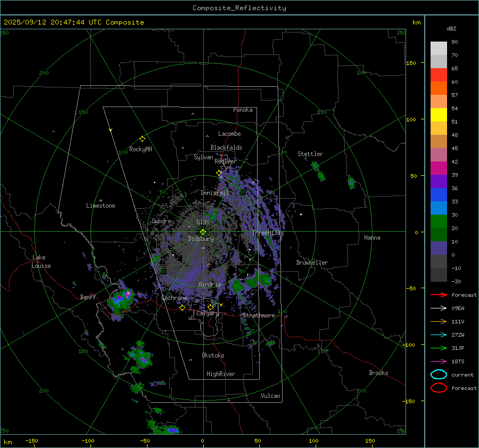The image size is (479, 448).
Task: Click the cyan current ellipse legend icon
Action: pos(439,374)
